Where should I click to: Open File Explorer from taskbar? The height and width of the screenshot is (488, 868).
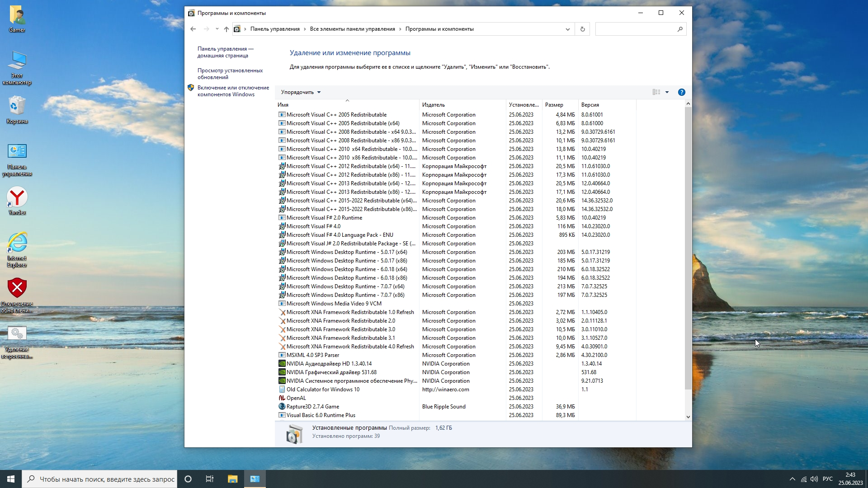pos(232,479)
